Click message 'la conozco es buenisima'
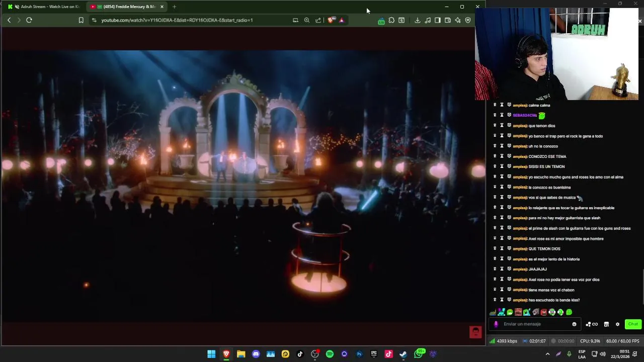644x362 pixels. click(549, 188)
